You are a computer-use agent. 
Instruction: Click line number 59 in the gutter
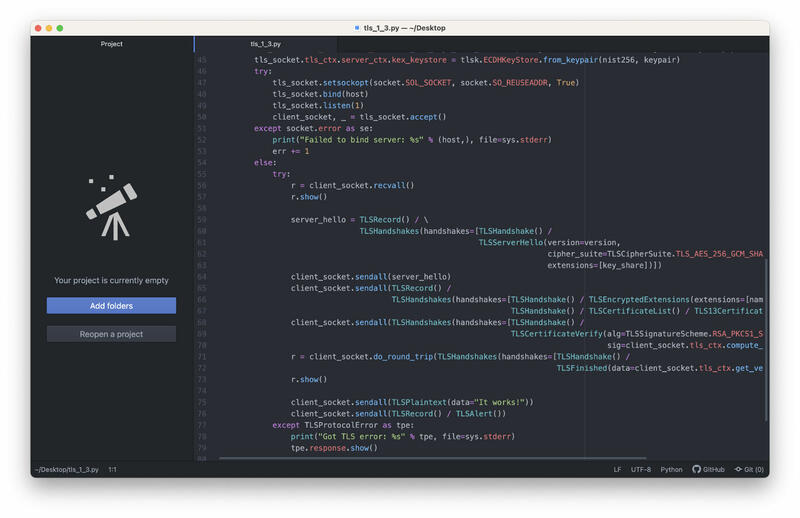pos(201,219)
